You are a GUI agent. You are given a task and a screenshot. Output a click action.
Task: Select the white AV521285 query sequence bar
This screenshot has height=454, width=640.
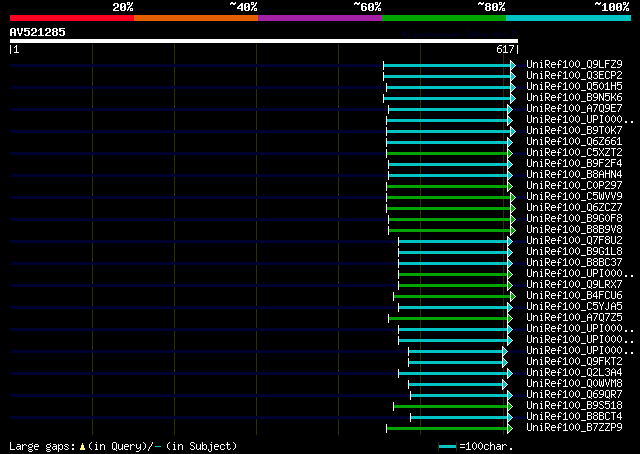coord(264,41)
